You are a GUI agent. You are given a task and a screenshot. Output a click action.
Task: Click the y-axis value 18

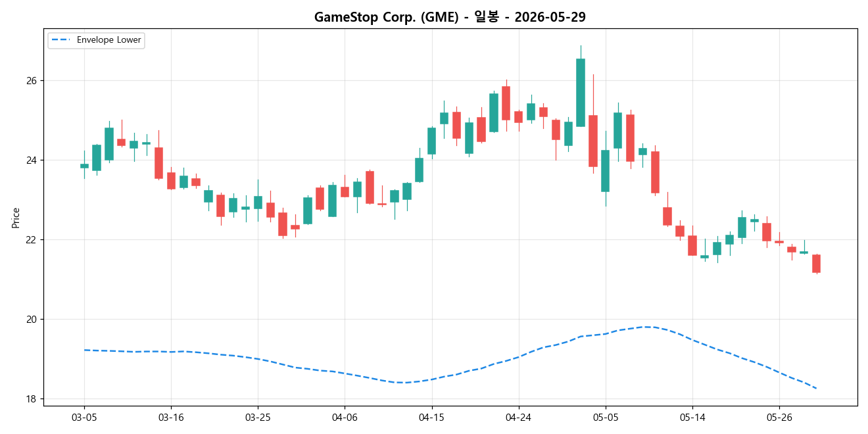coord(33,399)
